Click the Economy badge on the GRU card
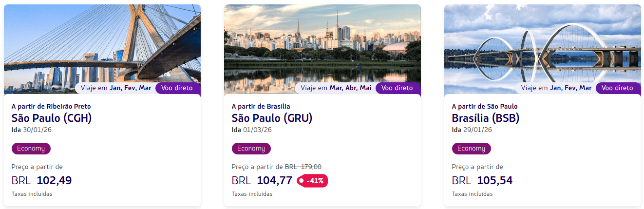This screenshot has height=209, width=644. [251, 149]
